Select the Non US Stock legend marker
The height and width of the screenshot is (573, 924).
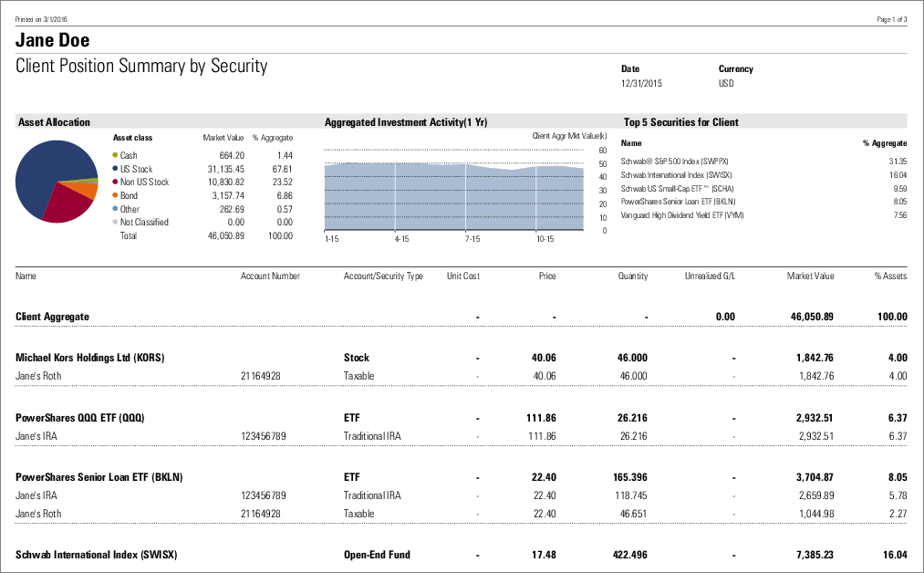pyautogui.click(x=116, y=182)
